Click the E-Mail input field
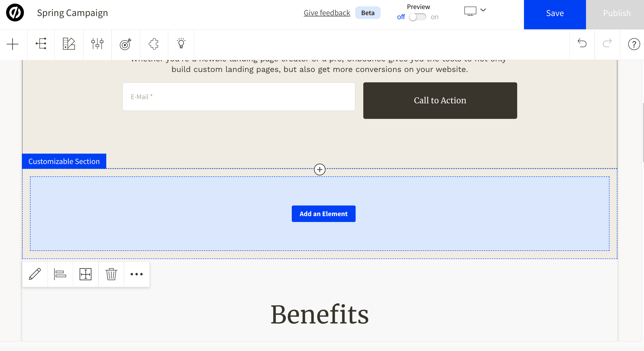This screenshot has height=351, width=644. (239, 97)
